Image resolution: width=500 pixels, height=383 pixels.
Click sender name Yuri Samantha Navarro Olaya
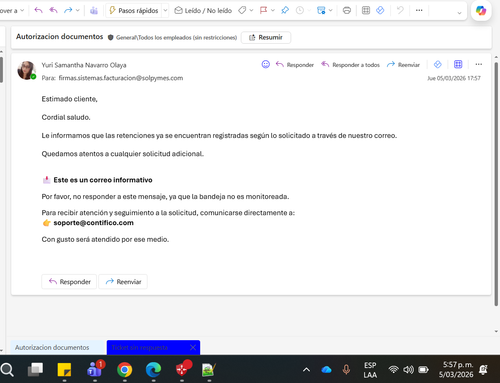point(84,65)
